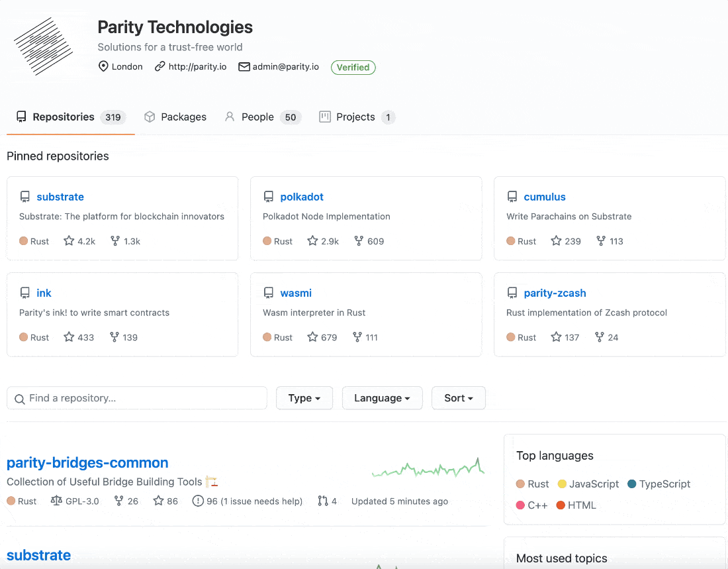This screenshot has height=569, width=728.
Task: Filter top languages by TypeScript
Action: (x=659, y=484)
